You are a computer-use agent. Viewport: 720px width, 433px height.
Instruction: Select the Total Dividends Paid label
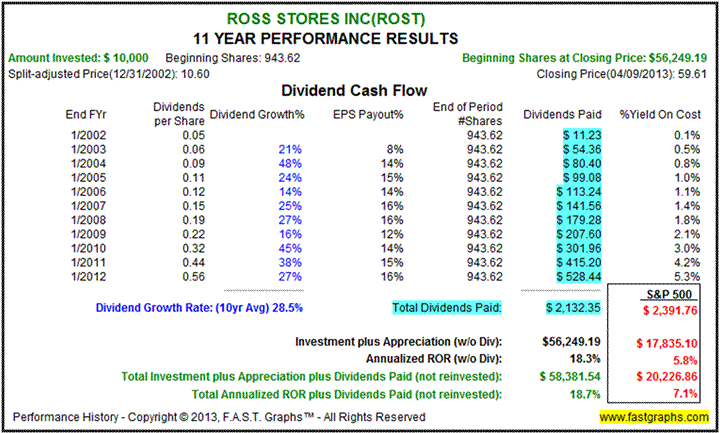(x=447, y=308)
